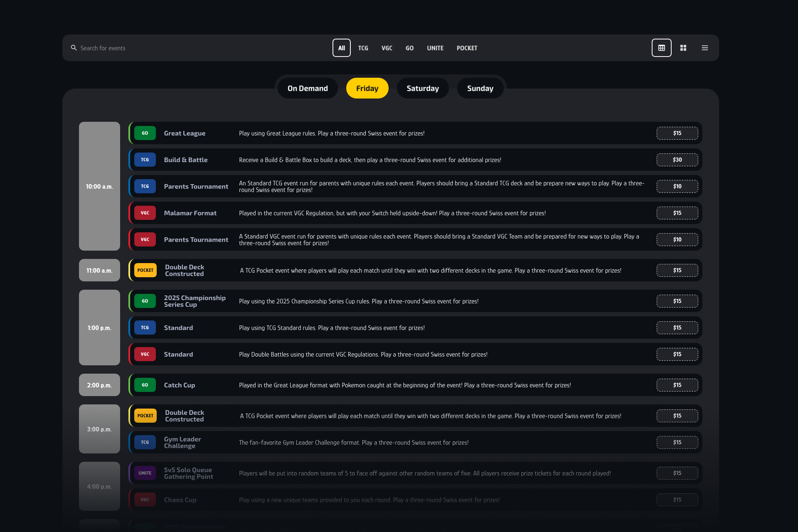Image resolution: width=798 pixels, height=532 pixels.
Task: Select the 1:00 p.m. time block
Action: click(x=99, y=328)
